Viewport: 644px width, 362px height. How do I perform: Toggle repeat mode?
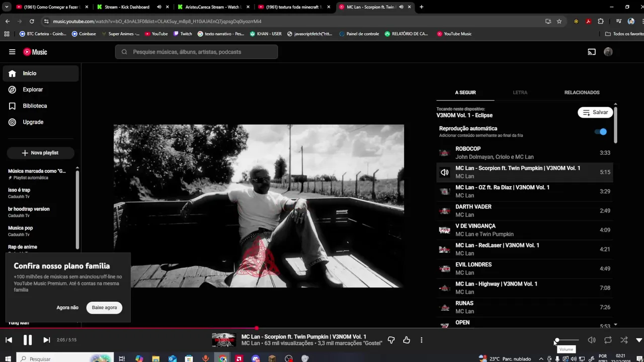click(x=608, y=340)
